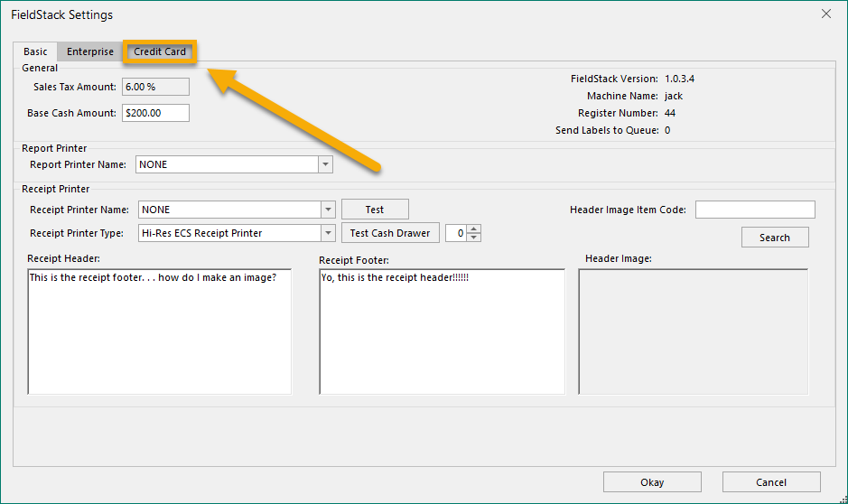This screenshot has height=504, width=848.
Task: Focus the Header Image Item Code field
Action: click(x=755, y=210)
